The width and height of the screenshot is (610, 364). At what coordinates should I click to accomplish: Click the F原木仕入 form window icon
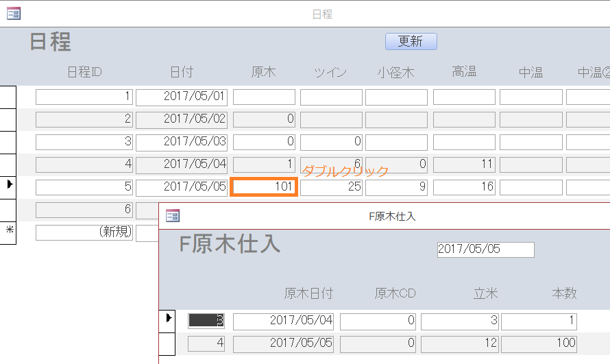tap(173, 216)
